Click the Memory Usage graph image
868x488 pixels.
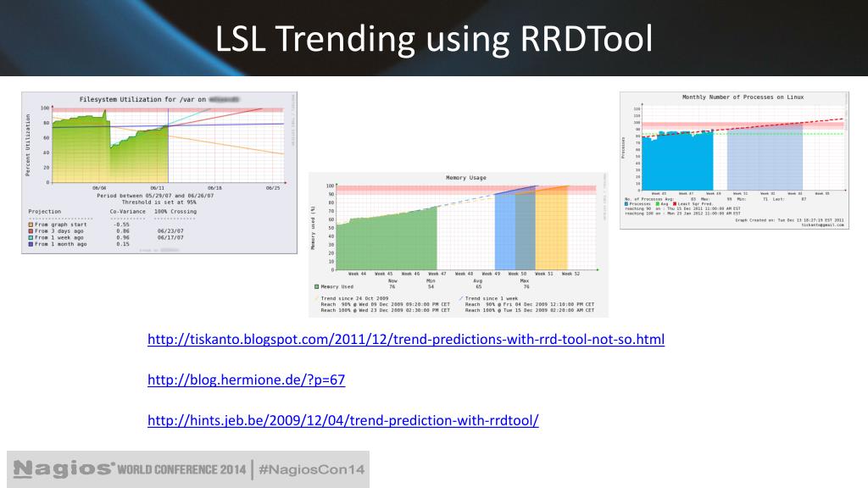coord(459,245)
